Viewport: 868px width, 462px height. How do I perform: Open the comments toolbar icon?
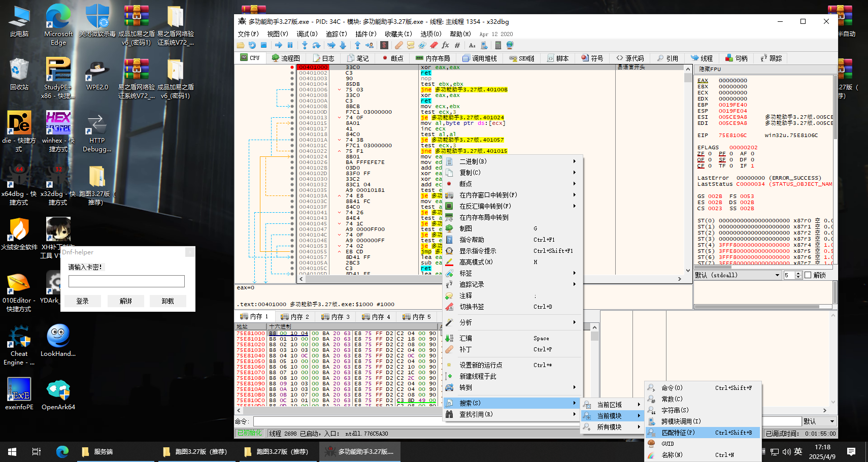(410, 45)
